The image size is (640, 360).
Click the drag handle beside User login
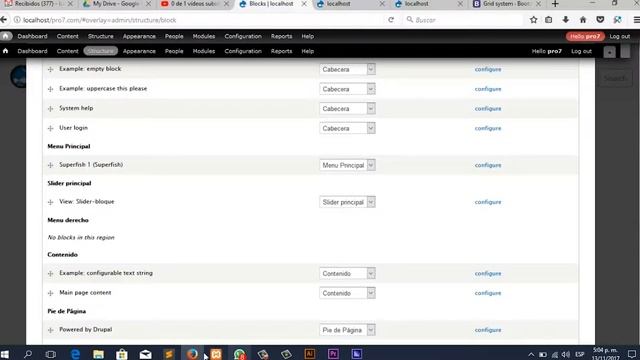point(51,128)
